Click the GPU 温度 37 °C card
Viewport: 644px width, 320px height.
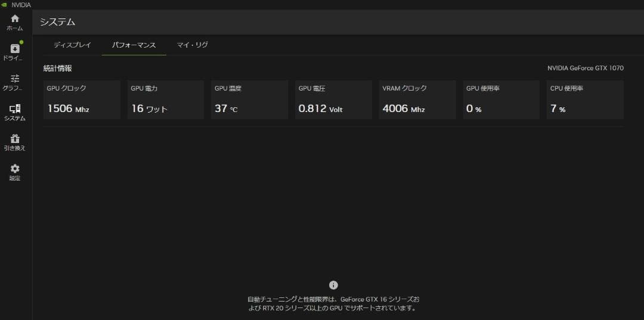[x=249, y=100]
